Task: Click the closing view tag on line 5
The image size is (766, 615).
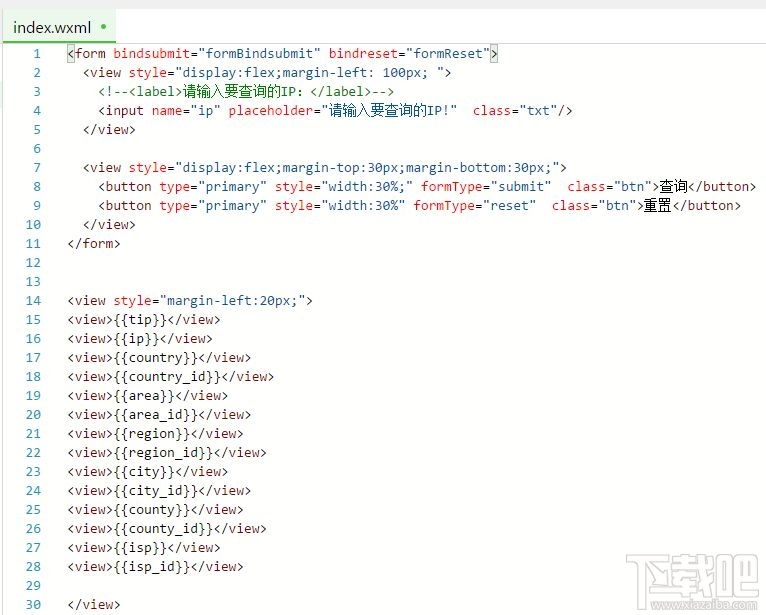Action: (x=109, y=130)
